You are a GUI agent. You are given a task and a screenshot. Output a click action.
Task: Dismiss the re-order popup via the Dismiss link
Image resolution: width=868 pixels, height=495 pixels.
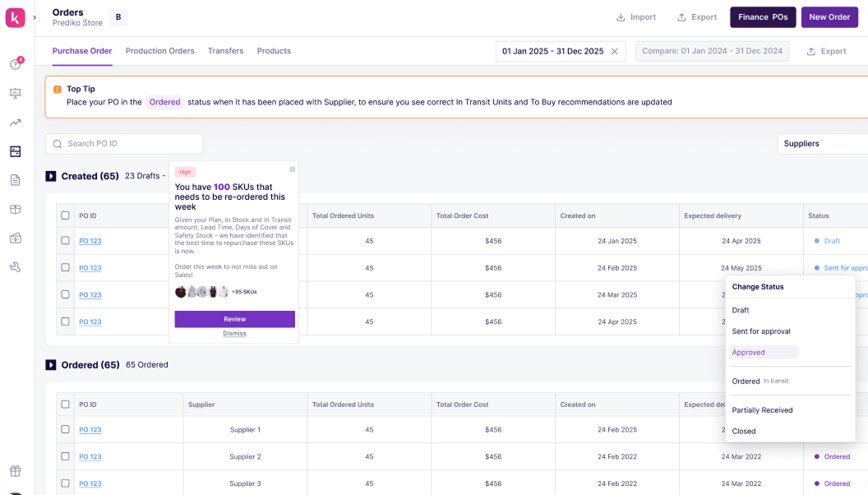tap(235, 333)
